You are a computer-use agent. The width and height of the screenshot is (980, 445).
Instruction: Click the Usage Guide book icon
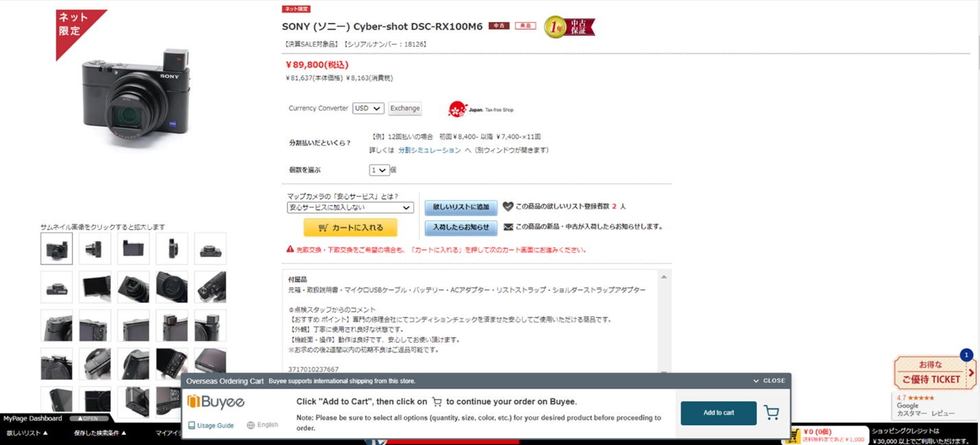pos(192,425)
